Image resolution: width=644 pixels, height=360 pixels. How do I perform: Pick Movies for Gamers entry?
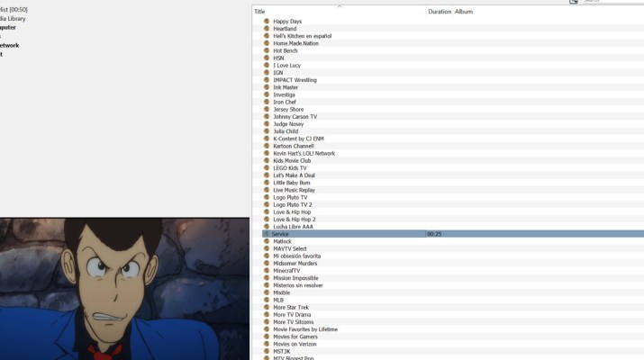[295, 337]
